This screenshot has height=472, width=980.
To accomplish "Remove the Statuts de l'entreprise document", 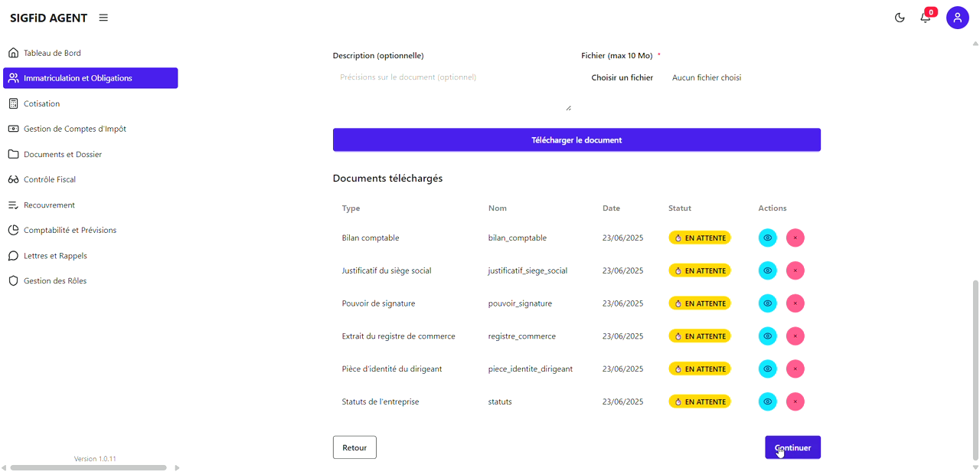I will coord(795,402).
